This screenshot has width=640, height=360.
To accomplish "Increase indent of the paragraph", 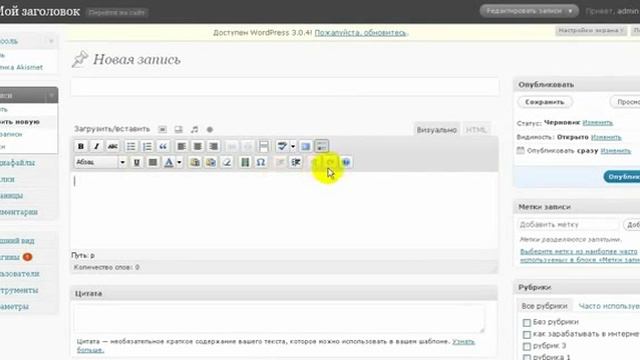I will [296, 162].
